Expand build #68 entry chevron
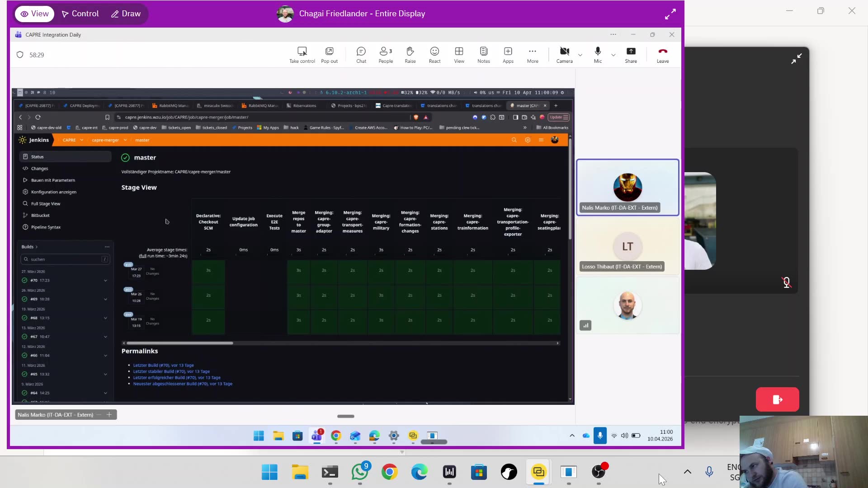The width and height of the screenshot is (868, 488). point(105,318)
